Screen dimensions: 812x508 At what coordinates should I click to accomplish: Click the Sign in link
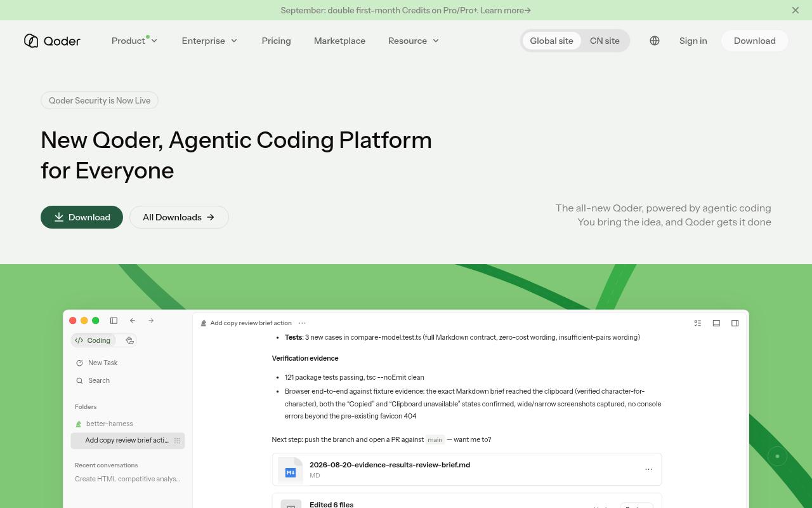pos(693,41)
